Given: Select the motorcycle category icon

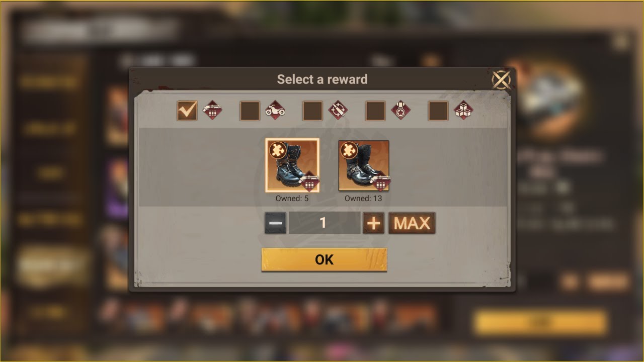Looking at the screenshot, I should [275, 111].
